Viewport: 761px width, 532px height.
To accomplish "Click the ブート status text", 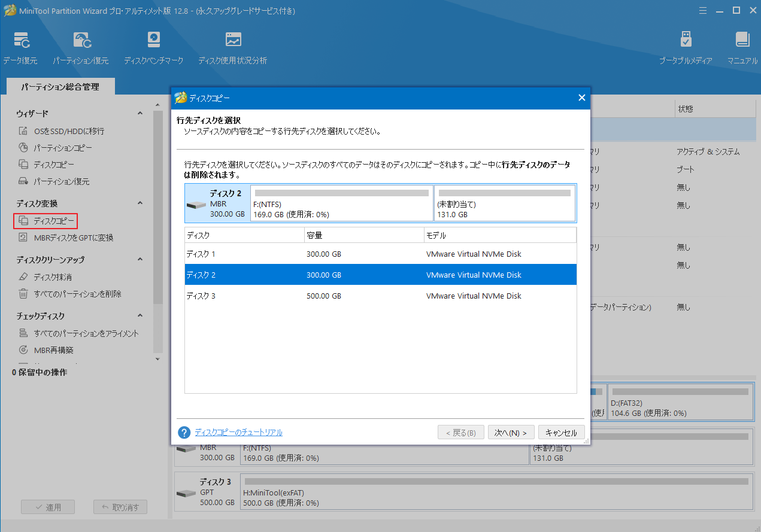I will tap(686, 169).
